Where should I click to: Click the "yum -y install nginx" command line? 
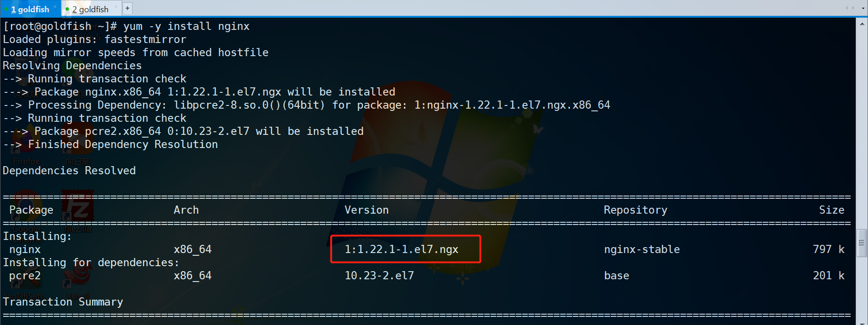pyautogui.click(x=186, y=26)
